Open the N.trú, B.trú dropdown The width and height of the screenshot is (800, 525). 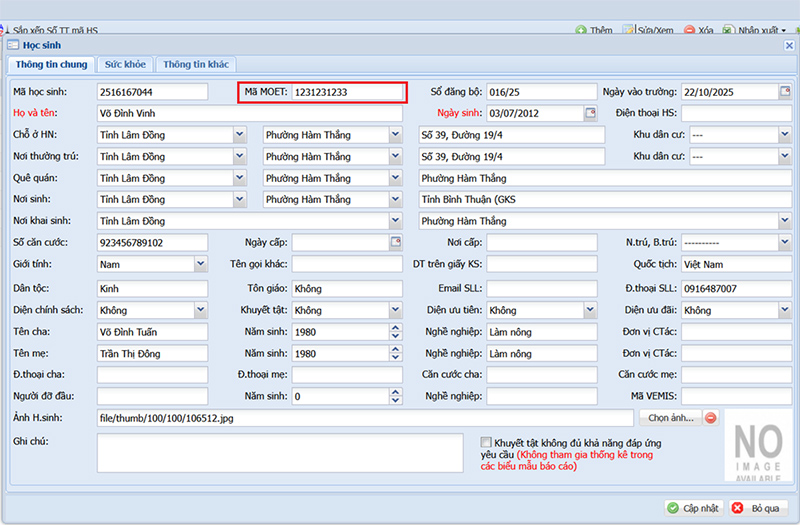tap(785, 242)
